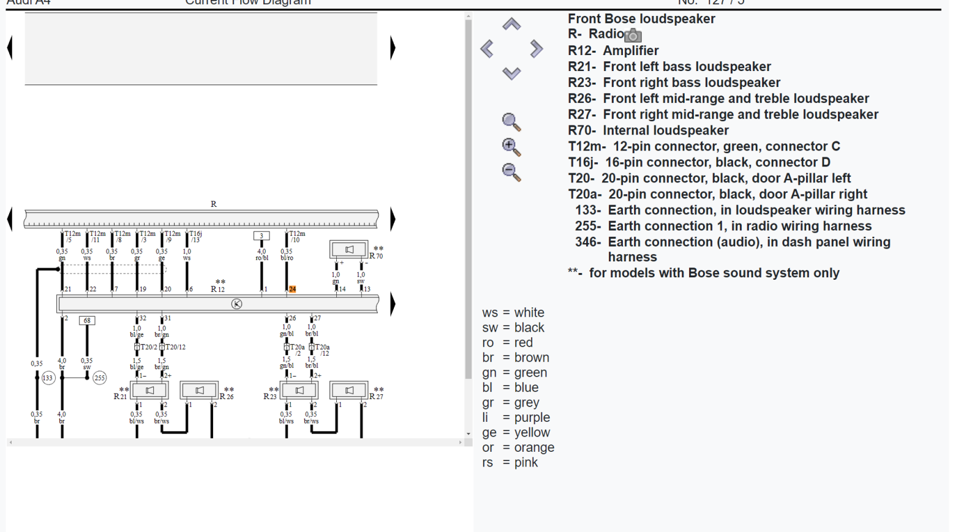The image size is (980, 532).
Task: Click the 'T12m- 12-pin connector, green' entry
Action: pyautogui.click(x=704, y=146)
